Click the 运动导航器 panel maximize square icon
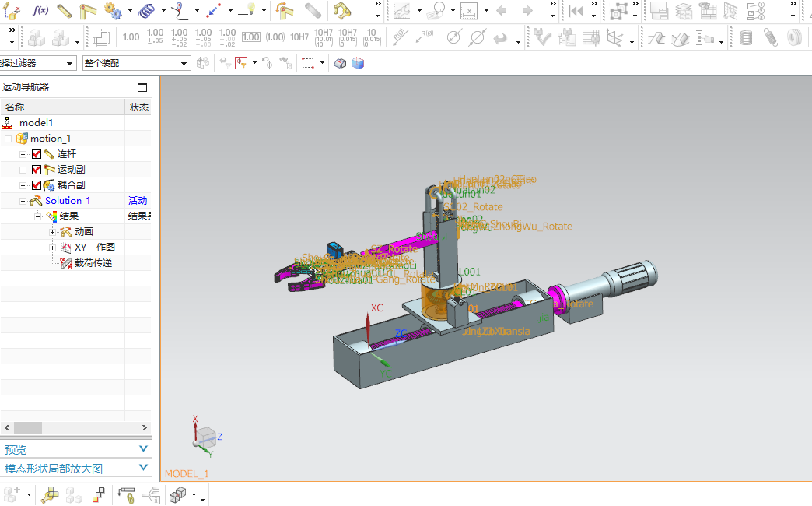 click(142, 88)
